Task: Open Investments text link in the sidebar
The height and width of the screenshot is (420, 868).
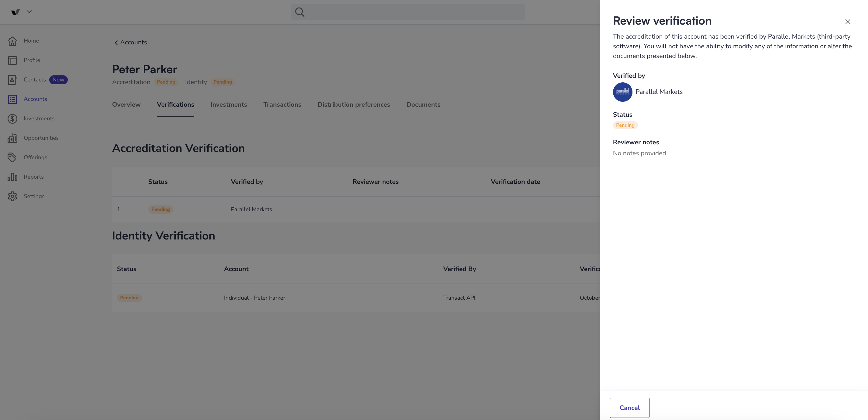Action: (39, 119)
